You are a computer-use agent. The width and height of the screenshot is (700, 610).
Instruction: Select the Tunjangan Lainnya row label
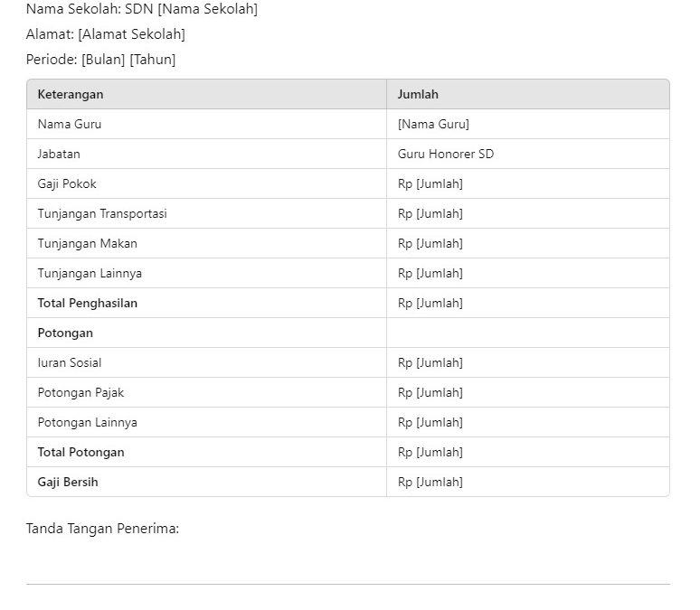pos(90,273)
